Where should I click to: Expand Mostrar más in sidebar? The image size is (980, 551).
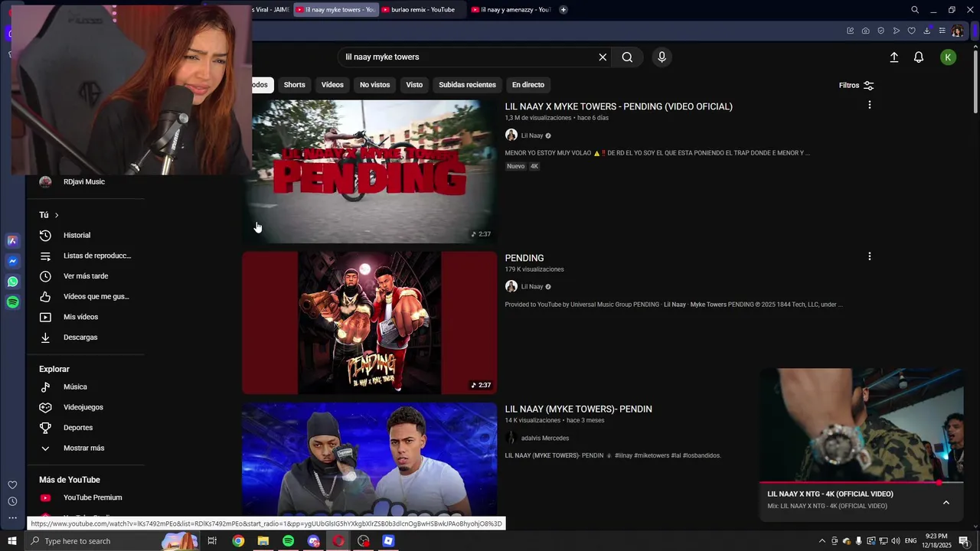(x=85, y=448)
